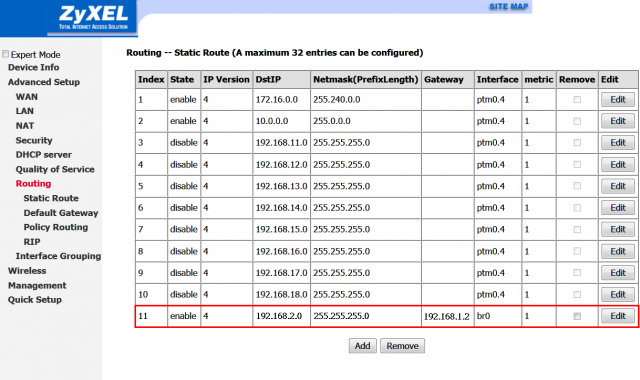Open the SITE MAP link
The image size is (640, 380).
tap(509, 7)
